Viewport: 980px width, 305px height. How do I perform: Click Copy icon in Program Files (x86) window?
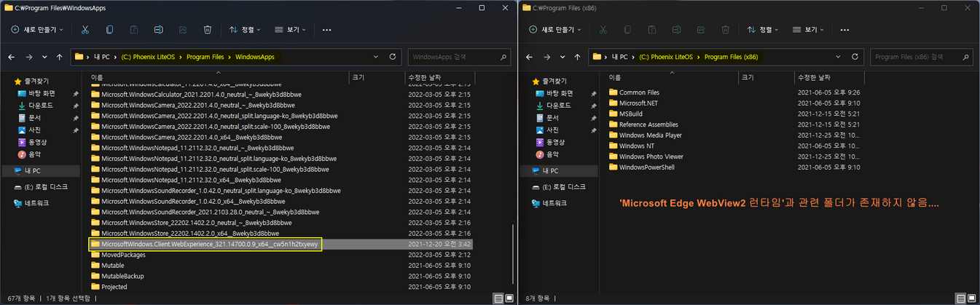627,30
